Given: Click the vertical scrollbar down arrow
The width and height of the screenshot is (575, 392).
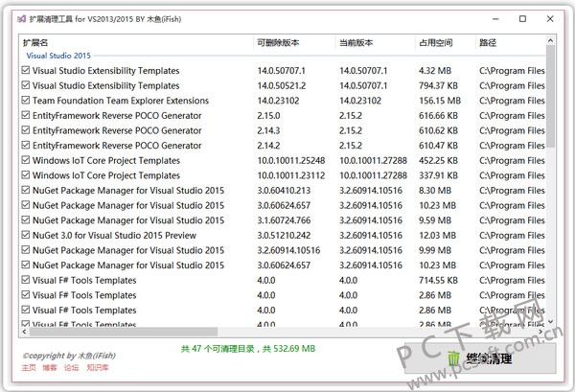Looking at the screenshot, I should 550,322.
